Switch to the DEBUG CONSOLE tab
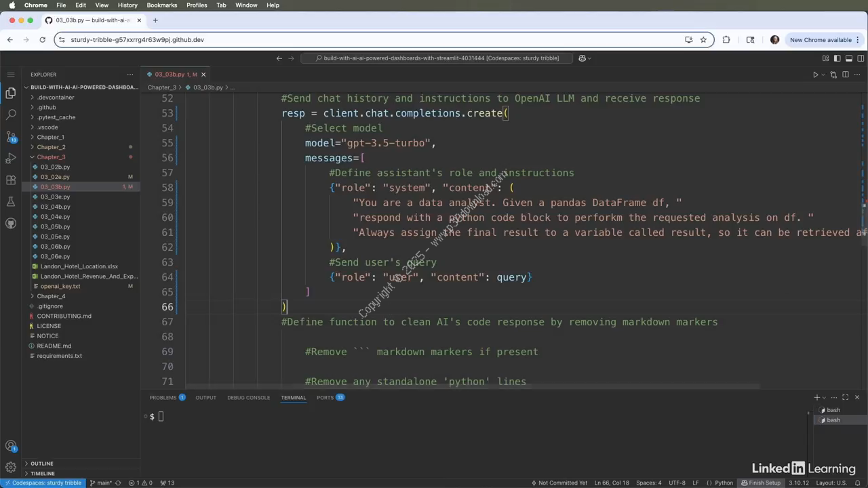Screen dimensions: 868x488 (248, 397)
